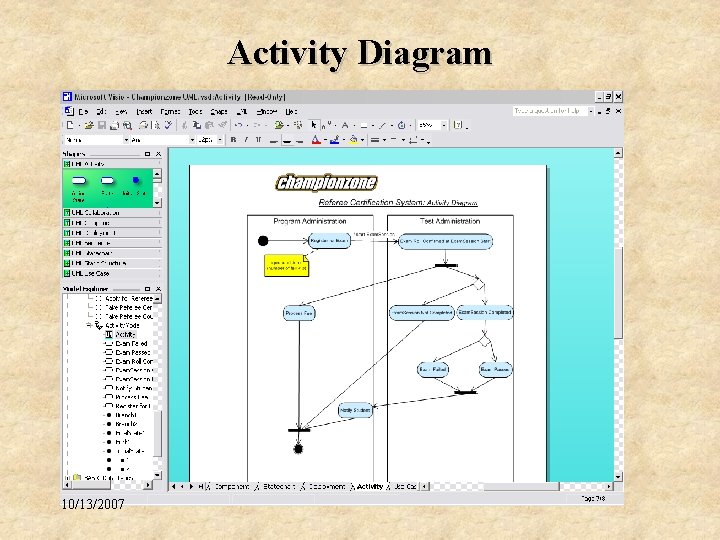Switch to the Component page tab
Screen dimensions: 720x540
pyautogui.click(x=231, y=486)
